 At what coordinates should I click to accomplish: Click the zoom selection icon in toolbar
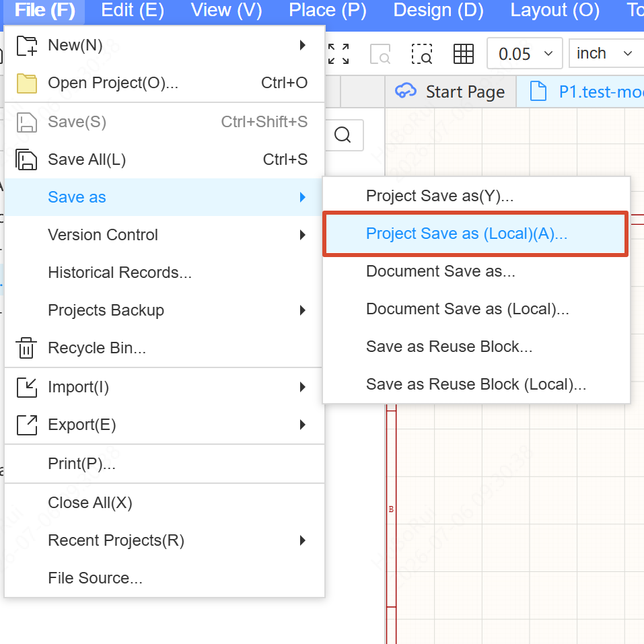pyautogui.click(x=422, y=54)
